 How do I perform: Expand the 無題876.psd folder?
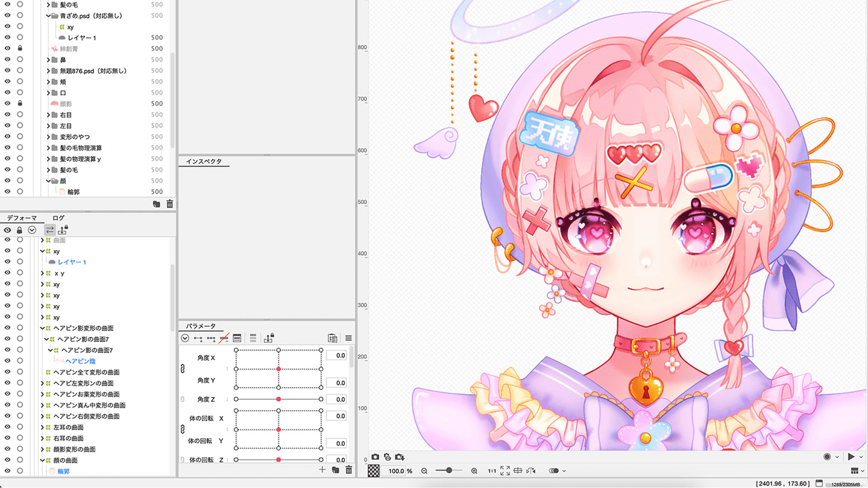[48, 71]
